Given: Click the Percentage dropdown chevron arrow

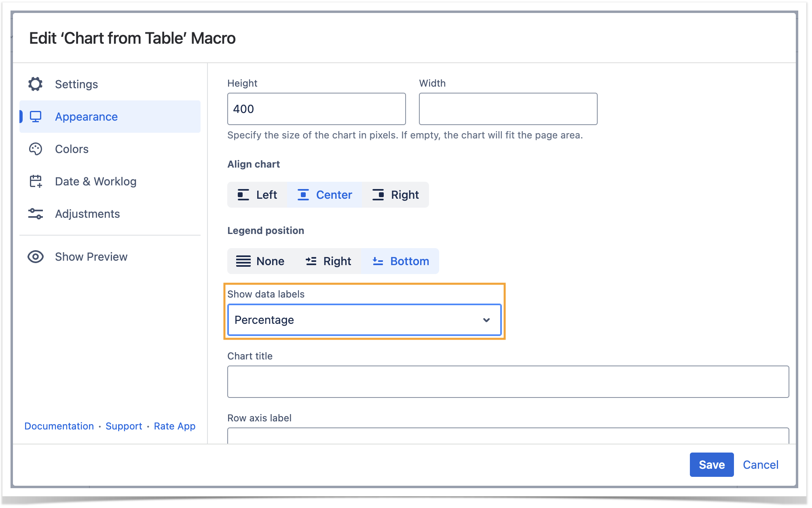Looking at the screenshot, I should tap(486, 320).
